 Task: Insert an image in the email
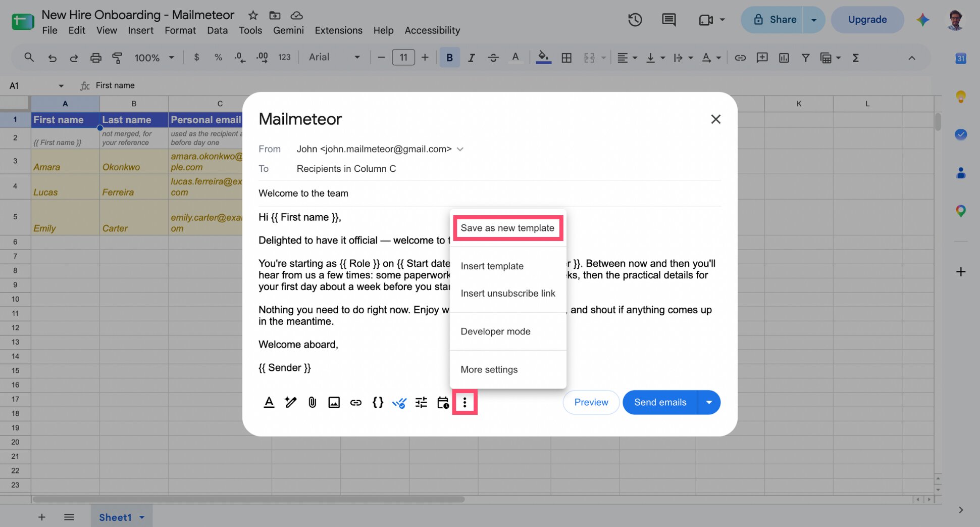334,402
